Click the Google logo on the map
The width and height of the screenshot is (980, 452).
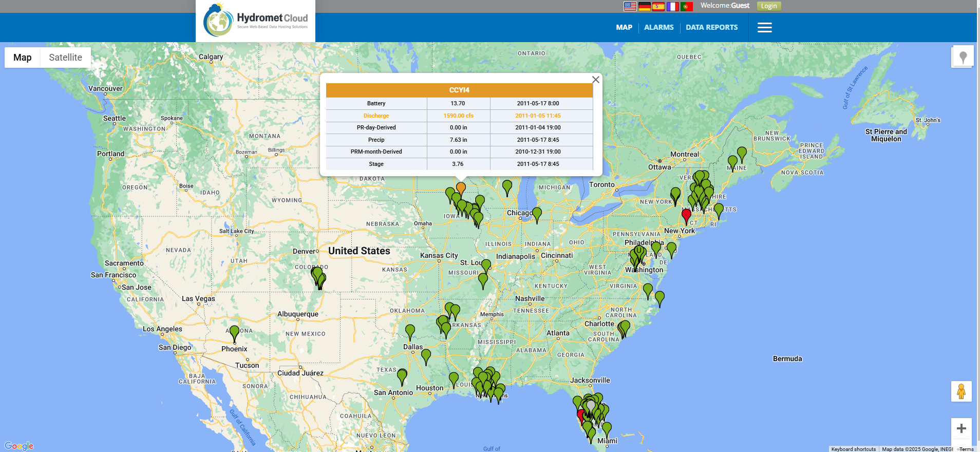[x=19, y=446]
